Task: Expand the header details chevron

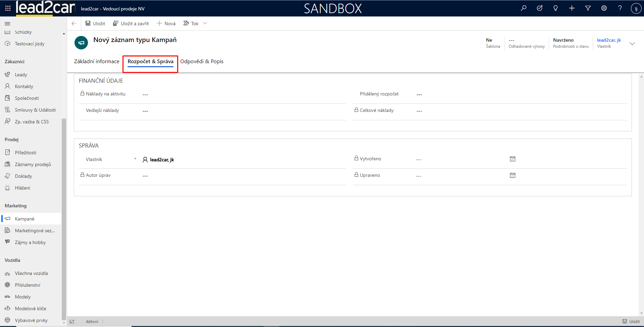Action: [x=632, y=44]
